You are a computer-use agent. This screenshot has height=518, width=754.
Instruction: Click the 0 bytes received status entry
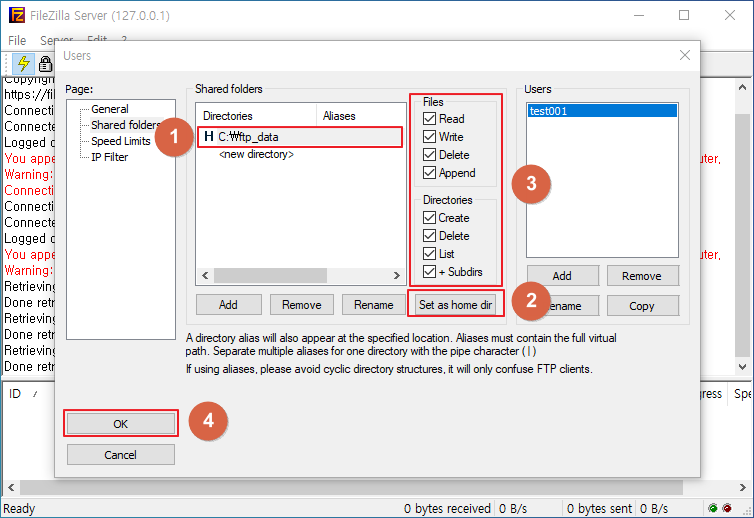tap(447, 508)
